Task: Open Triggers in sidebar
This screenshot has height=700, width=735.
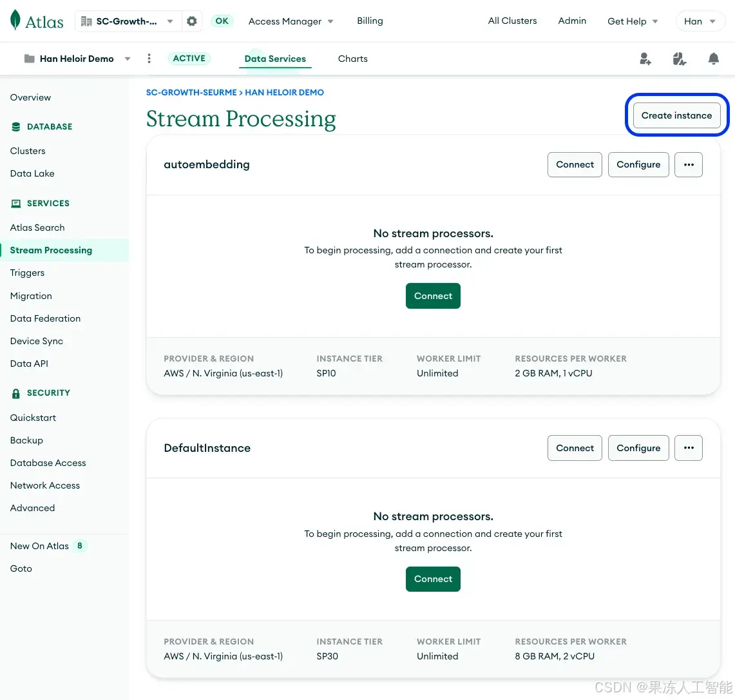Action: [x=27, y=273]
